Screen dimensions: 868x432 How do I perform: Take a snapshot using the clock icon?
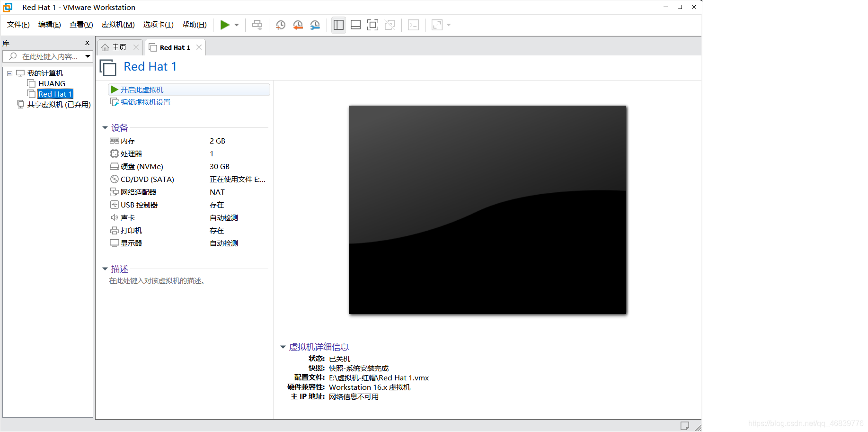point(281,25)
